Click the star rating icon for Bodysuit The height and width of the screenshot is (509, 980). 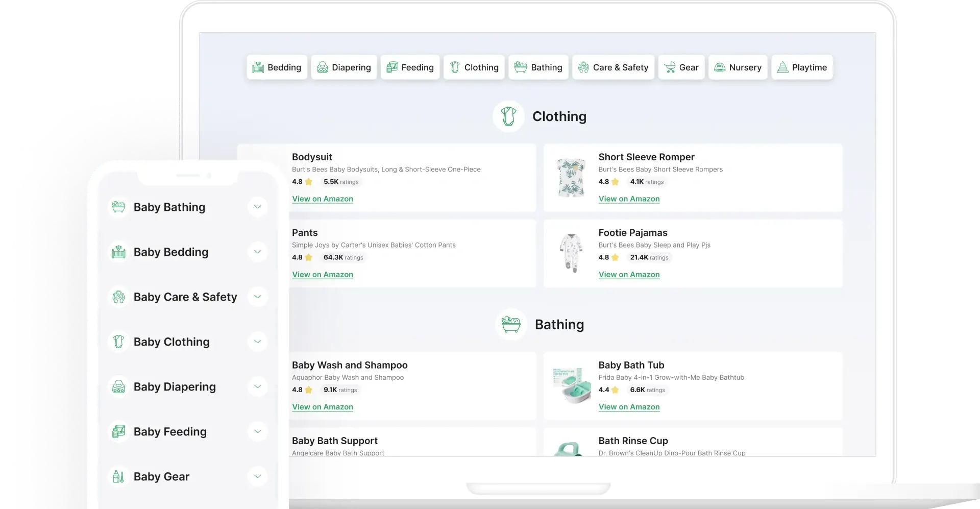(x=309, y=182)
